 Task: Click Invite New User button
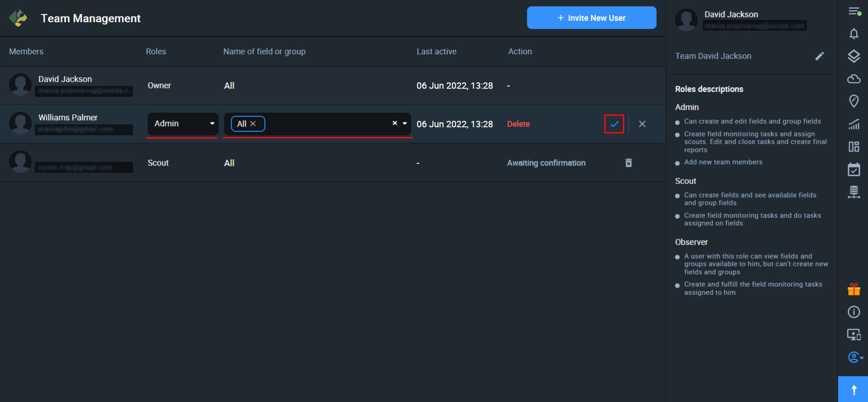[x=591, y=18]
